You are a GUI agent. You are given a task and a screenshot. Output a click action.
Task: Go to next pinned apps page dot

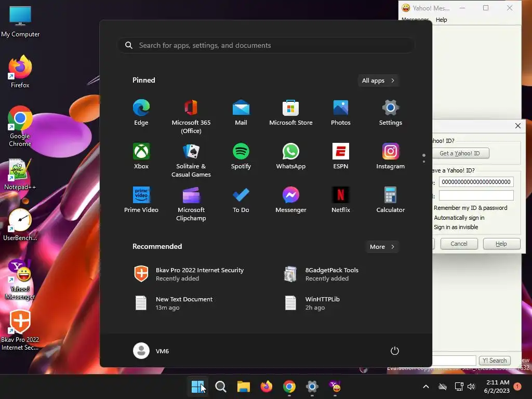point(424,162)
